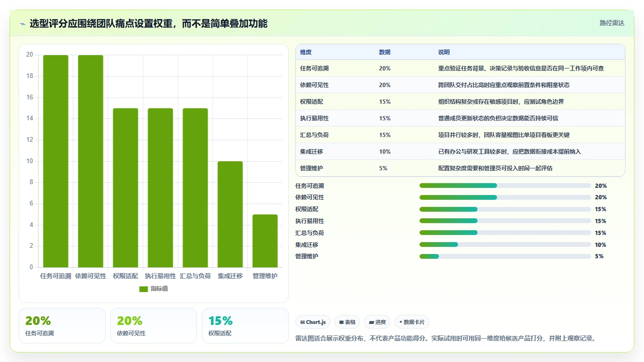The image size is (644, 362).
Task: Click the description starting 配置复杂度需要
Action: point(495,168)
